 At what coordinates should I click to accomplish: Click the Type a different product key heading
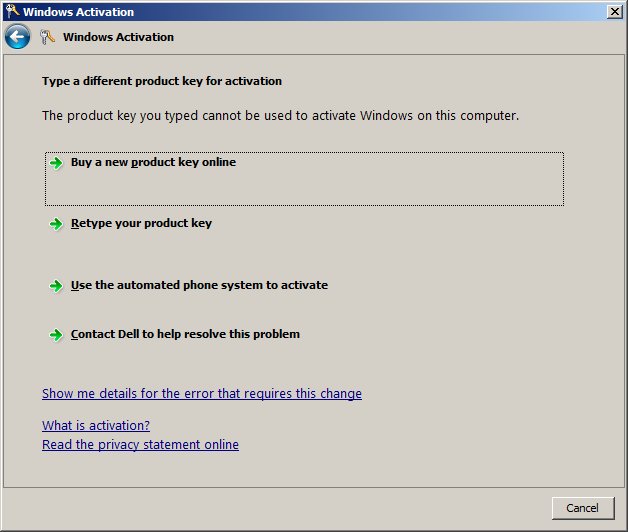162,81
